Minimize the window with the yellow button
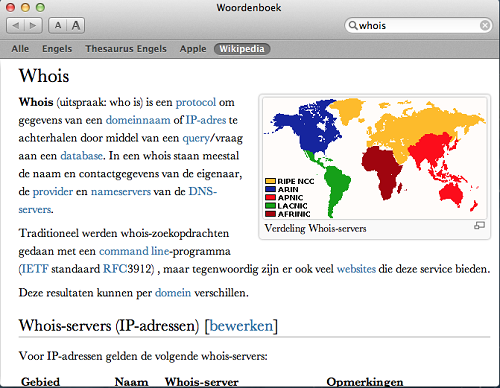The image size is (500, 388). point(25,7)
